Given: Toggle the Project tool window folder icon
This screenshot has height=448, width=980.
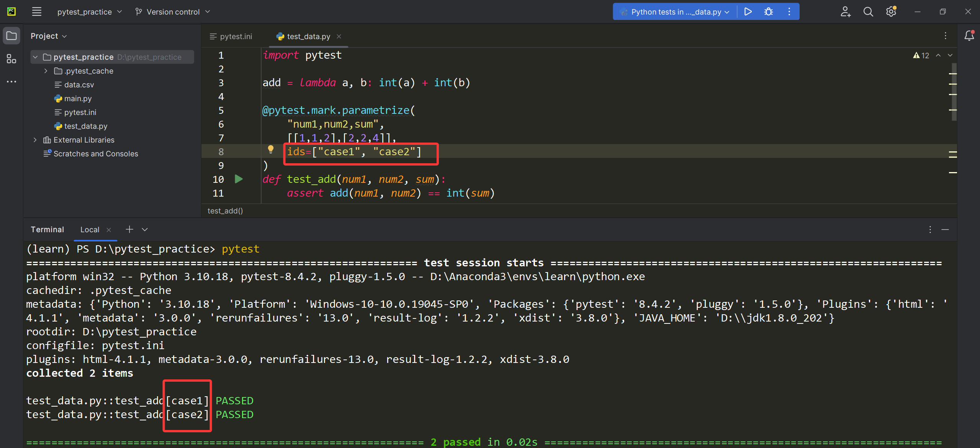Looking at the screenshot, I should point(11,36).
